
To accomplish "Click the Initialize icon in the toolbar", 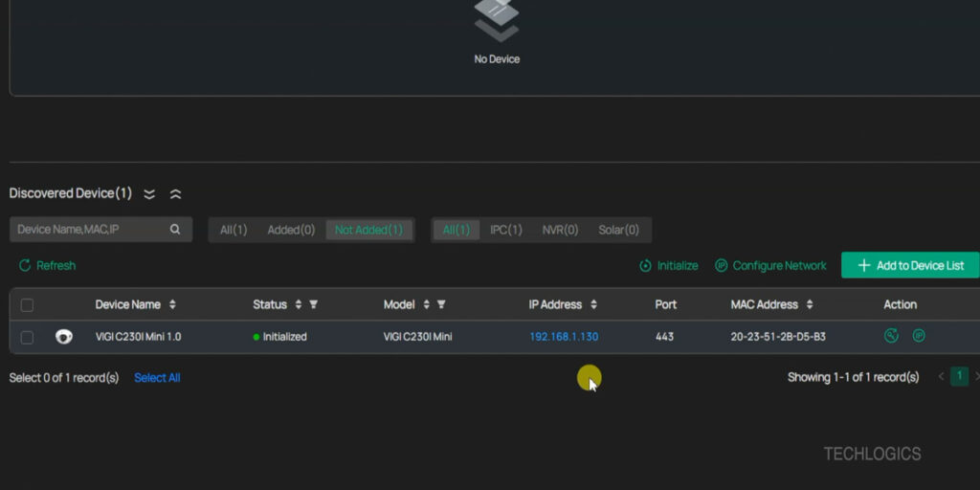I will tap(646, 265).
